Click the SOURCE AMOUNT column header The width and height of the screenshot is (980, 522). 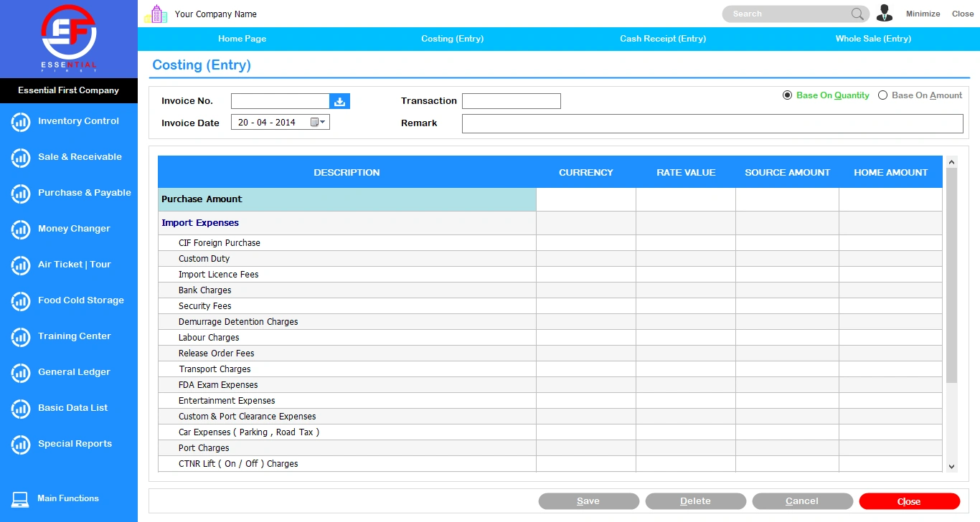click(788, 172)
